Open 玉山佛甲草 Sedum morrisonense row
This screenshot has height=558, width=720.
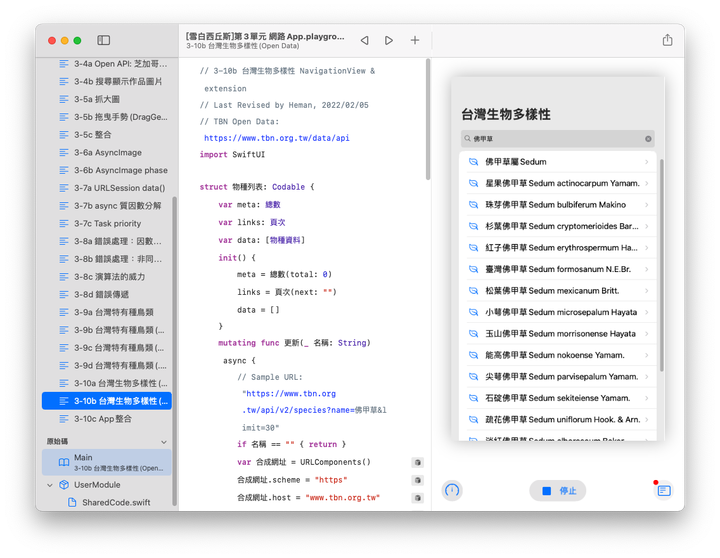click(558, 334)
